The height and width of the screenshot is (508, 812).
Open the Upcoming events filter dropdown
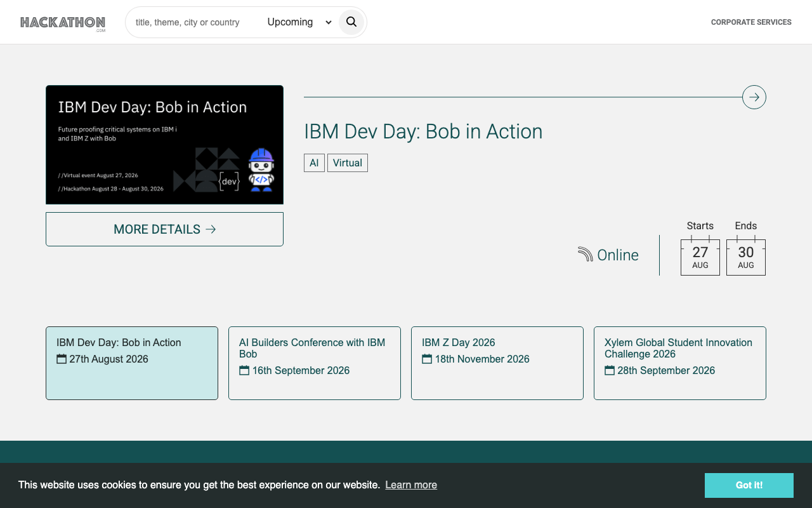pos(299,22)
